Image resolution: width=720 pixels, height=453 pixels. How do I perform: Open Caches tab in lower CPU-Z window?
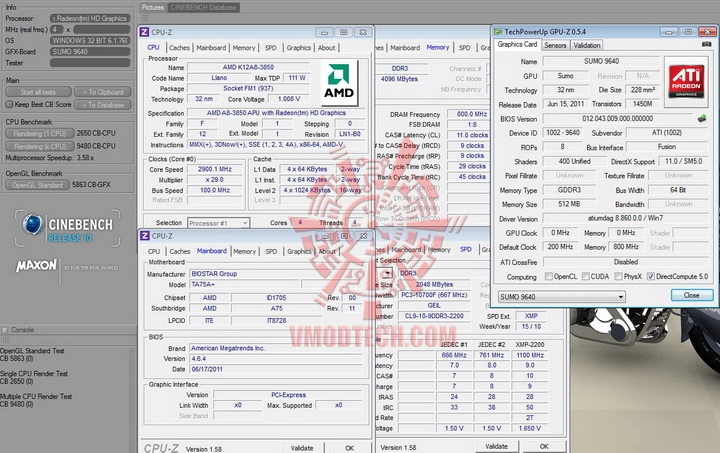[180, 252]
